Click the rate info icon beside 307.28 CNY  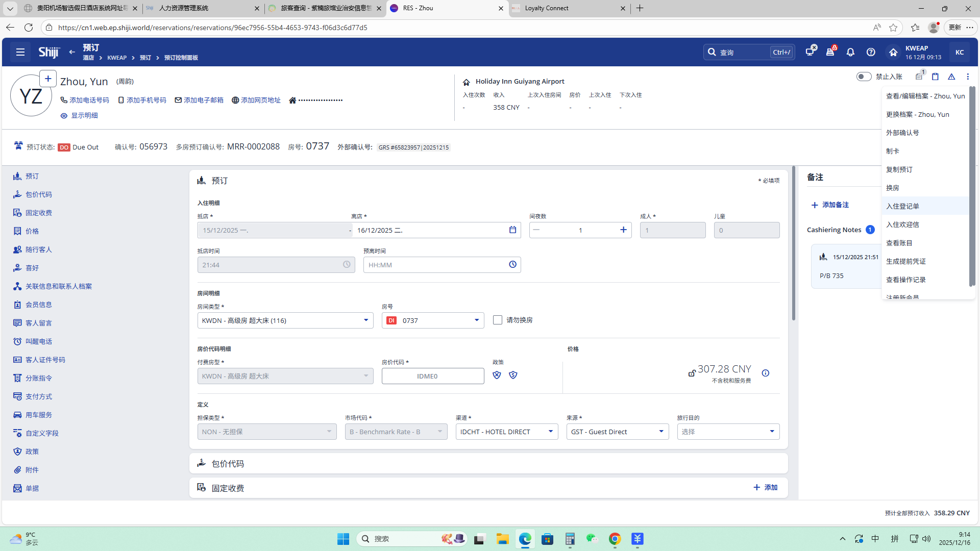point(765,373)
